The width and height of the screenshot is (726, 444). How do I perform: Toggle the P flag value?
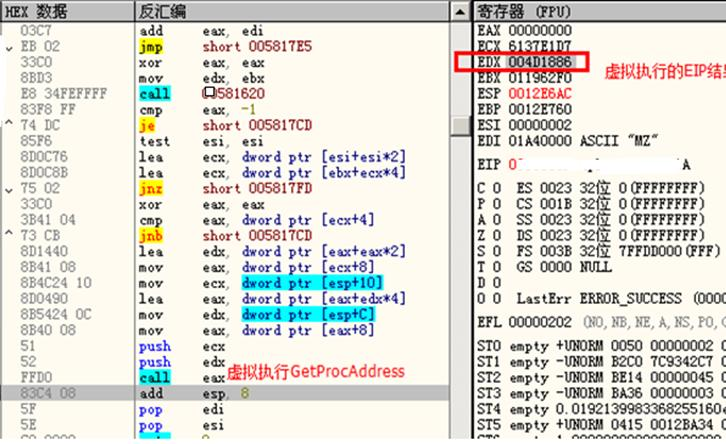pos(496,204)
